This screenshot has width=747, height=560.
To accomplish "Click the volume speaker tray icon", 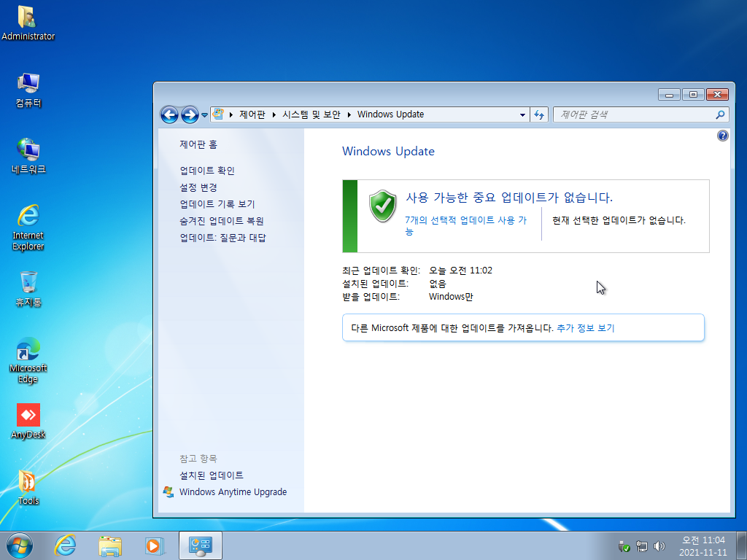I will (659, 546).
